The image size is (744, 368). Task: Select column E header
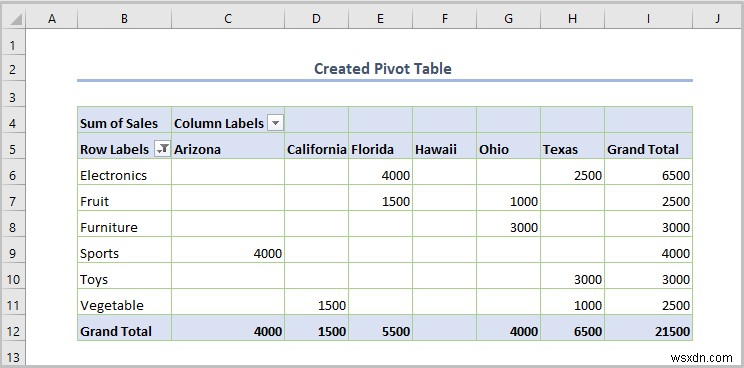coord(381,18)
